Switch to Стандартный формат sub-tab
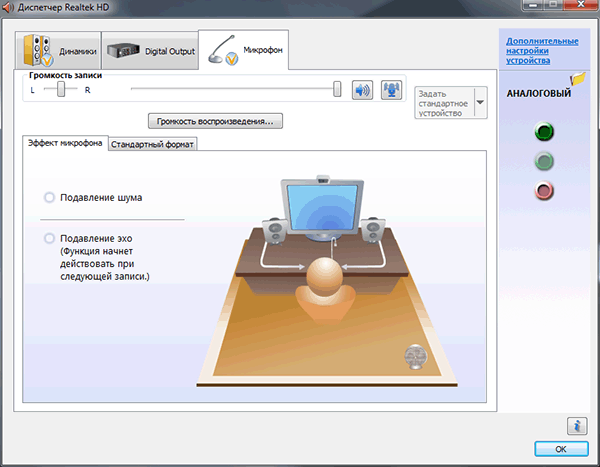Image resolution: width=600 pixels, height=467 pixels. click(152, 144)
